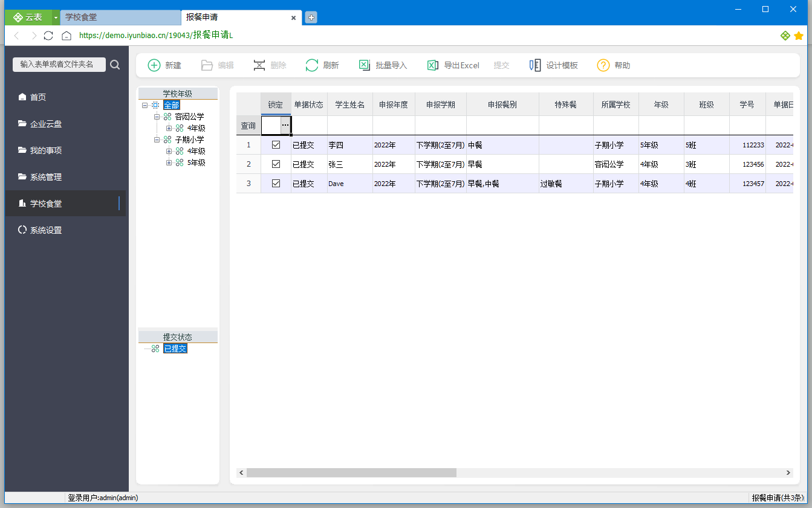Image resolution: width=812 pixels, height=508 pixels.
Task: Click the scrollbar left arrow
Action: 241,473
